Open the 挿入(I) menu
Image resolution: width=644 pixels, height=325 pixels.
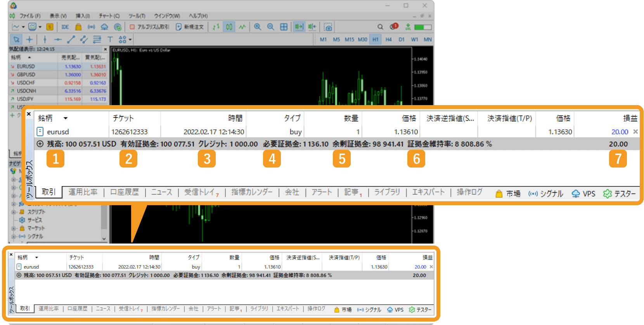pyautogui.click(x=83, y=16)
